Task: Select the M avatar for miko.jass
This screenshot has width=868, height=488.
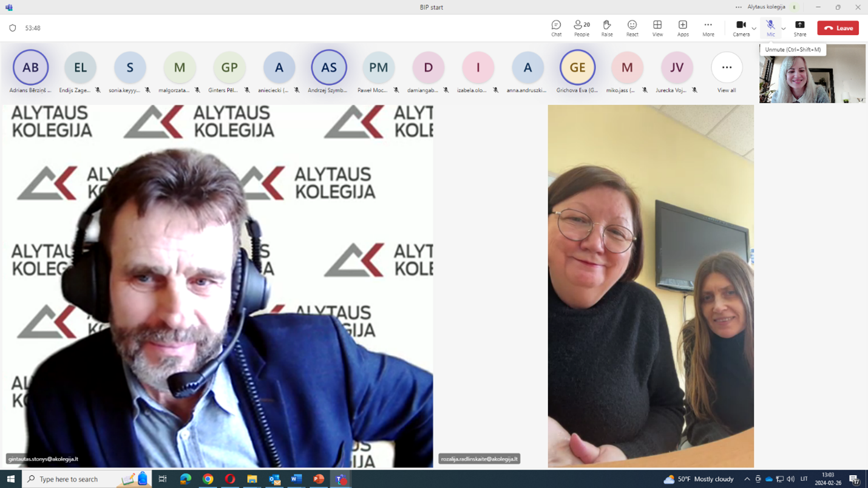Action: pyautogui.click(x=627, y=67)
